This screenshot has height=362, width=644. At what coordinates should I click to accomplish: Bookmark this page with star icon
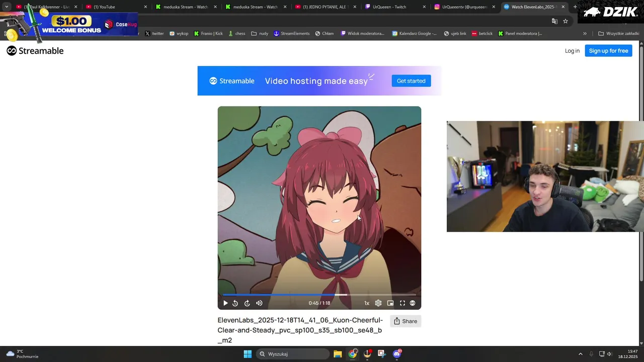coord(566,21)
